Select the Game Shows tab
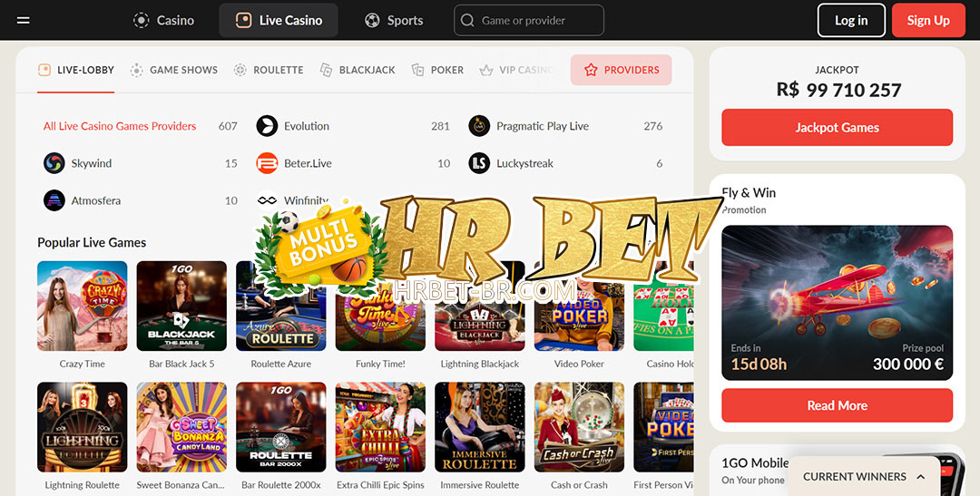Image resolution: width=980 pixels, height=496 pixels. 173,70
